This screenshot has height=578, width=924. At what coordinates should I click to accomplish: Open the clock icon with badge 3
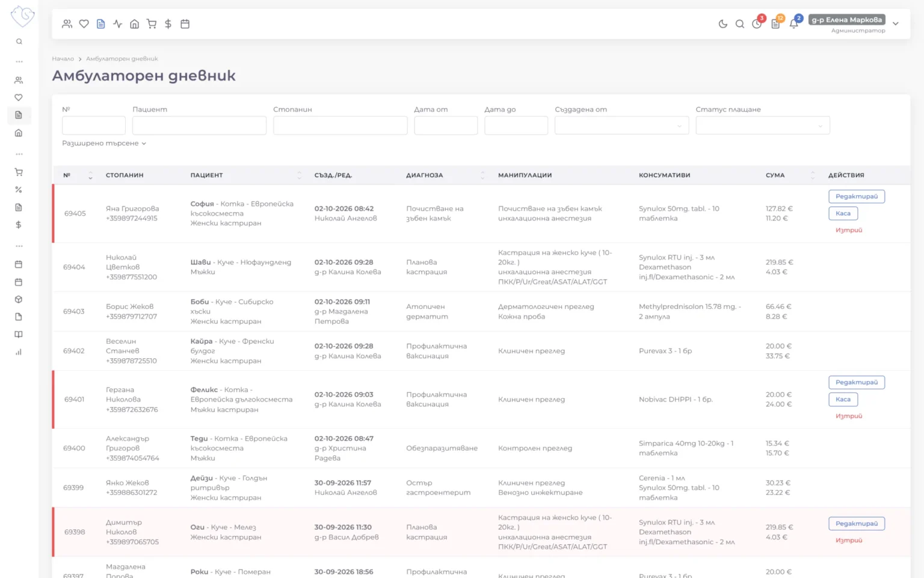[757, 23]
